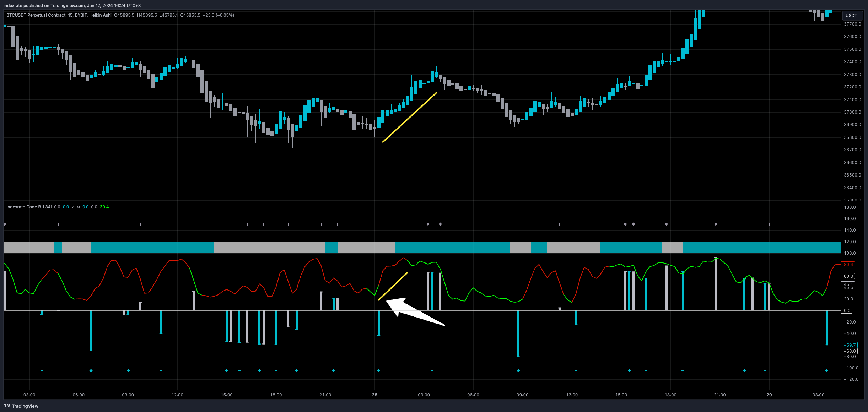Click the 20.0 indicator scale label
The height and width of the screenshot is (412, 868).
[849, 299]
